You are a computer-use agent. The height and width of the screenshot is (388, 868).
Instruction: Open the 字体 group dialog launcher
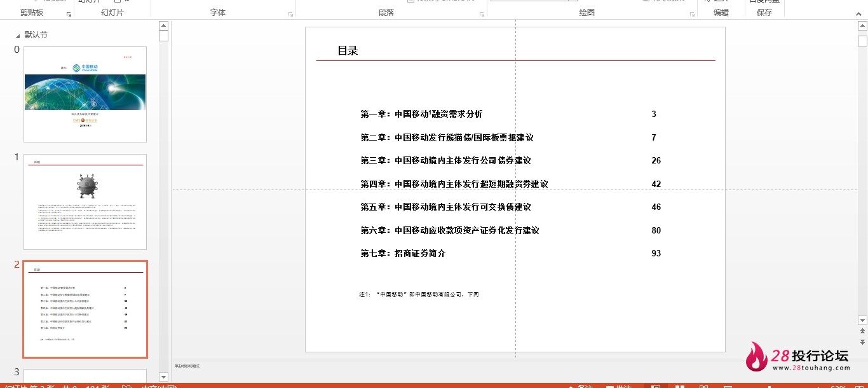(291, 13)
